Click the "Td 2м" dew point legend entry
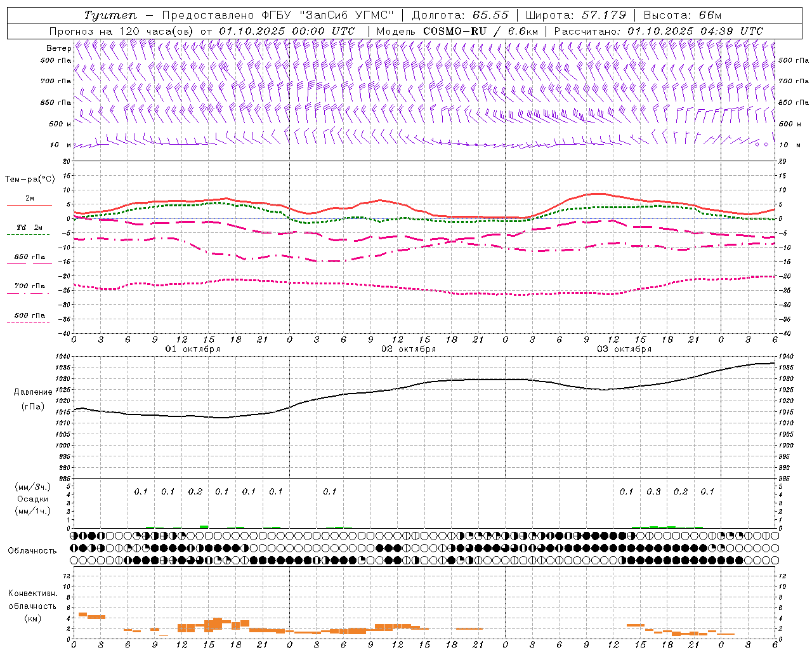Viewport: 812px width, 650px height. (x=30, y=227)
